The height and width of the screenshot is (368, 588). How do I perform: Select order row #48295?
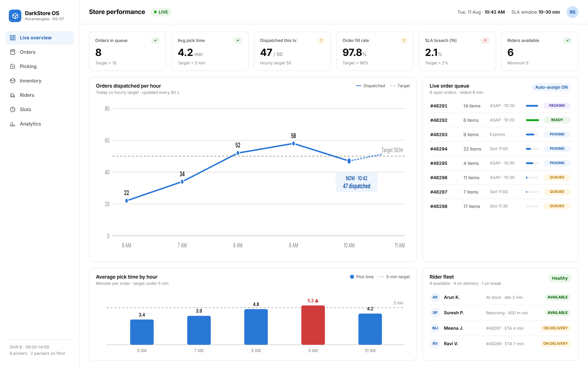(500, 163)
